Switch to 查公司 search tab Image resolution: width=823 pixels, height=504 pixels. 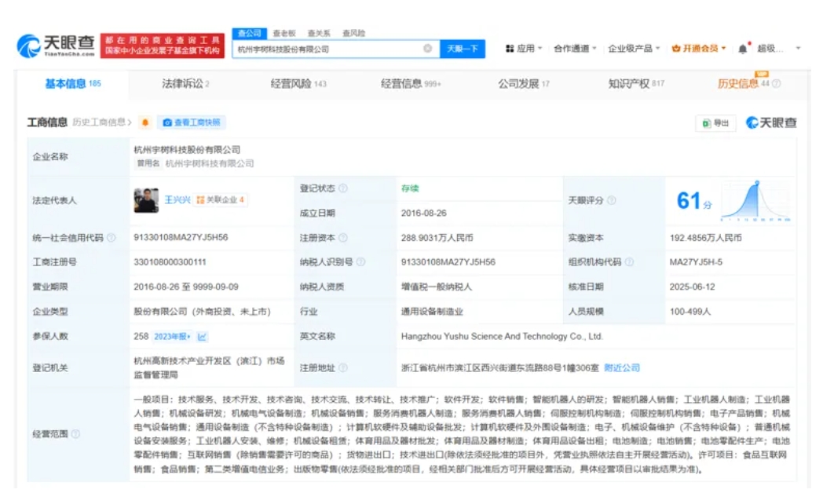coord(249,33)
